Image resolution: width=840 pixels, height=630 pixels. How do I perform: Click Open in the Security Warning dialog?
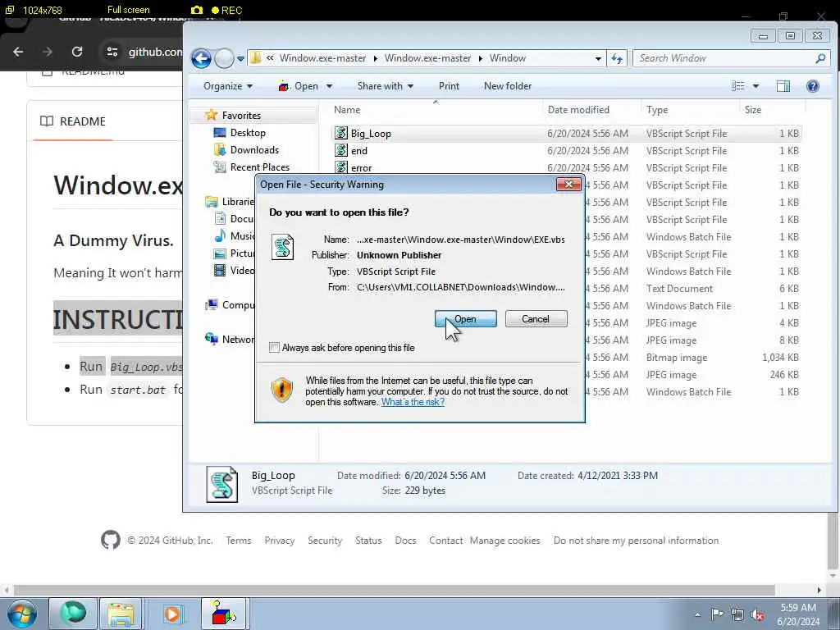pyautogui.click(x=466, y=319)
